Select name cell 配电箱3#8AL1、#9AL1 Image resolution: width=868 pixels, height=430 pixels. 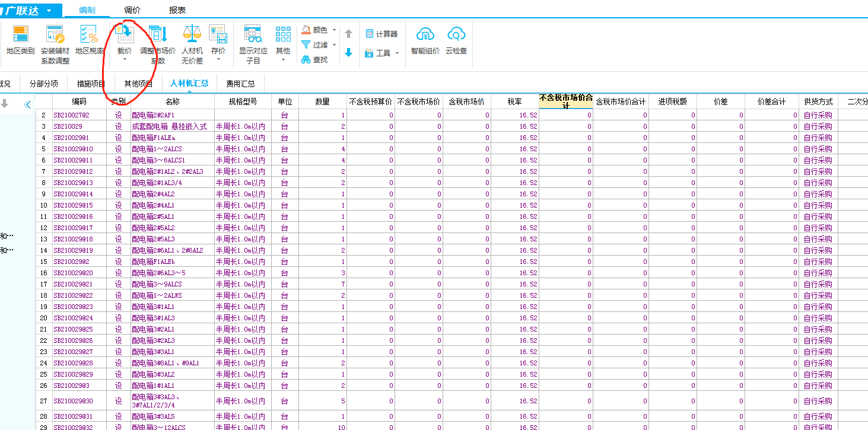pyautogui.click(x=172, y=363)
